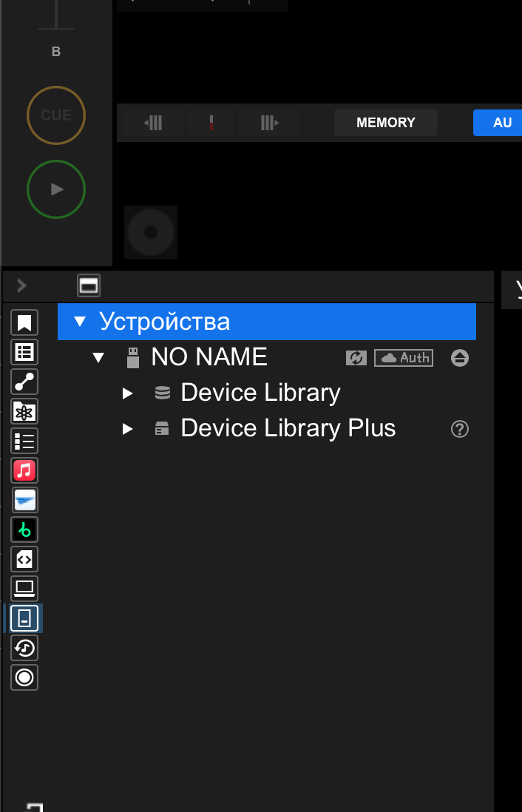Expand the Device Library Plus node
Viewport: 522px width, 812px height.
point(127,429)
